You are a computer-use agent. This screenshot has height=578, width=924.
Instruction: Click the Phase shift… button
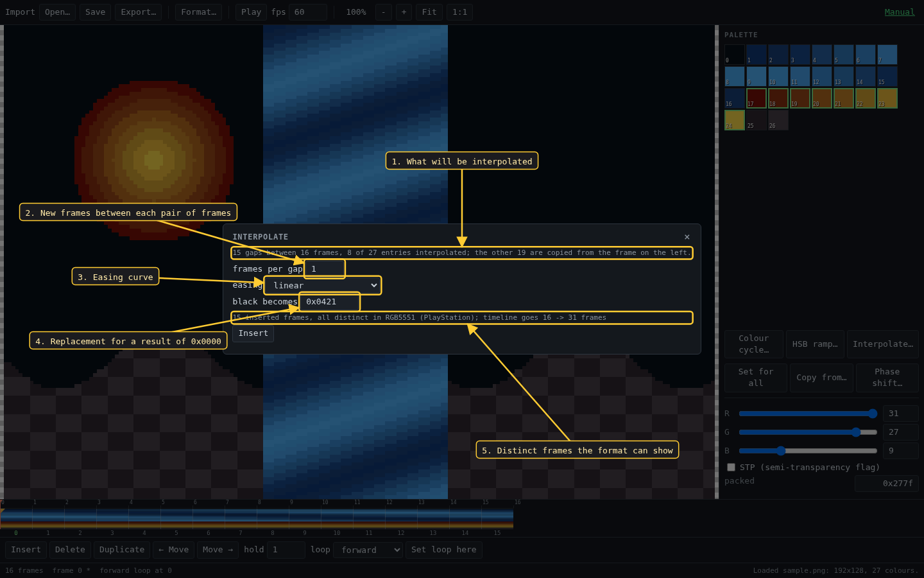tap(887, 378)
